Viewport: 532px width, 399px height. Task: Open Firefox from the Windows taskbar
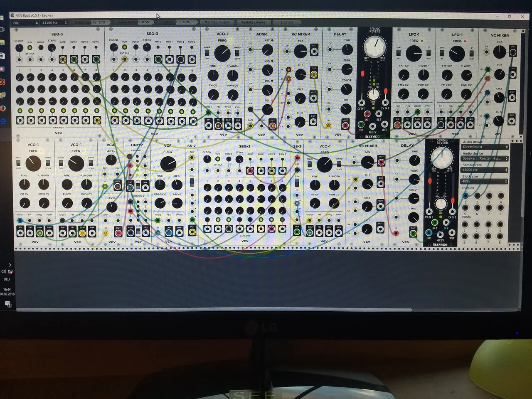[x=3, y=108]
